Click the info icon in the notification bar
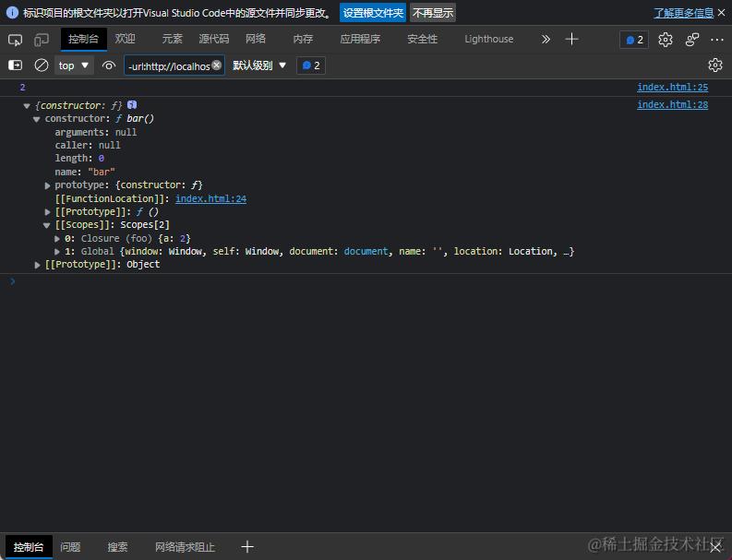This screenshot has width=732, height=560. [12, 13]
